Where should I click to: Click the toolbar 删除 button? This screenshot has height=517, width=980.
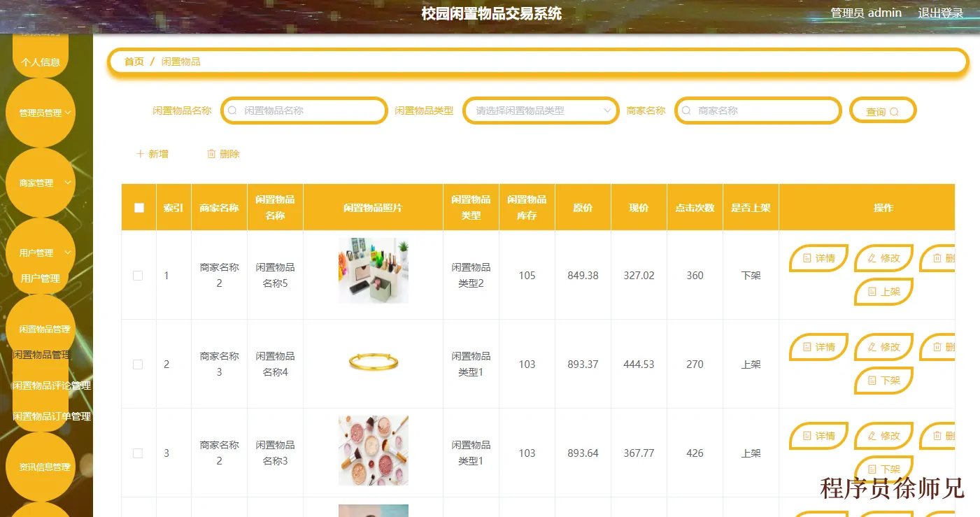click(x=223, y=154)
